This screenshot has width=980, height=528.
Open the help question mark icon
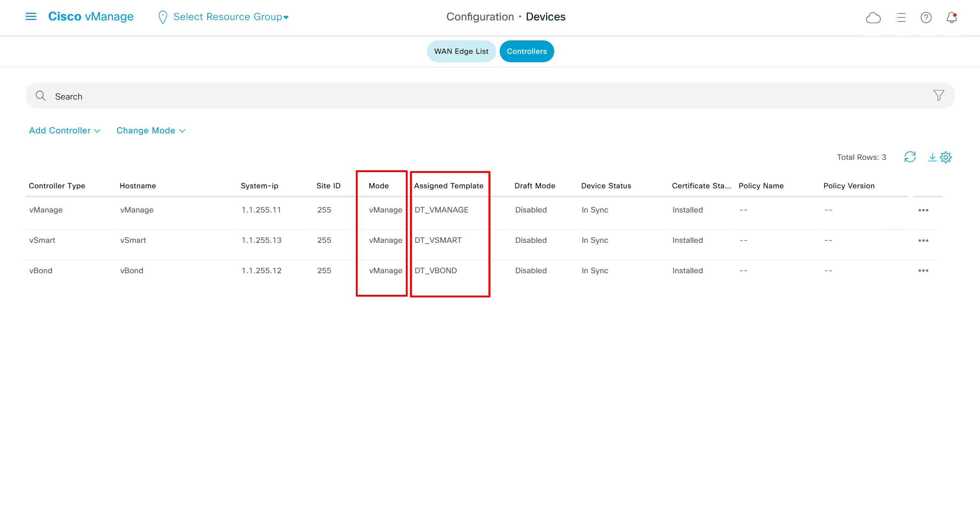click(926, 18)
